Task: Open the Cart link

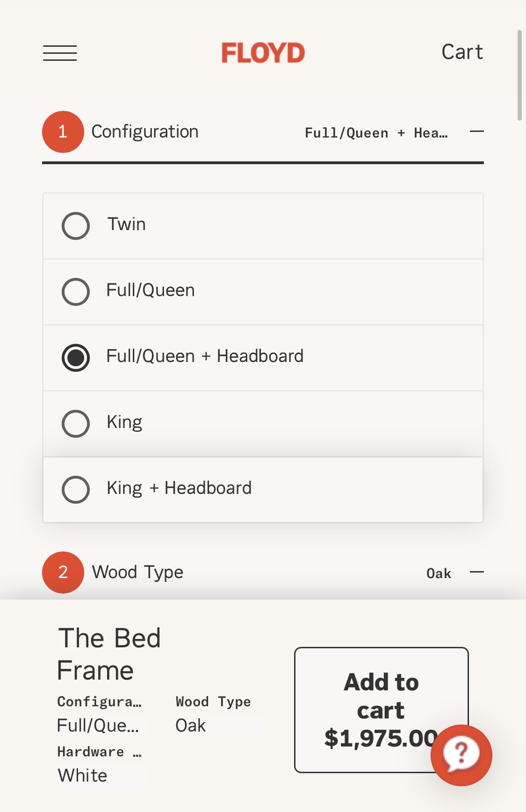Action: (x=462, y=52)
